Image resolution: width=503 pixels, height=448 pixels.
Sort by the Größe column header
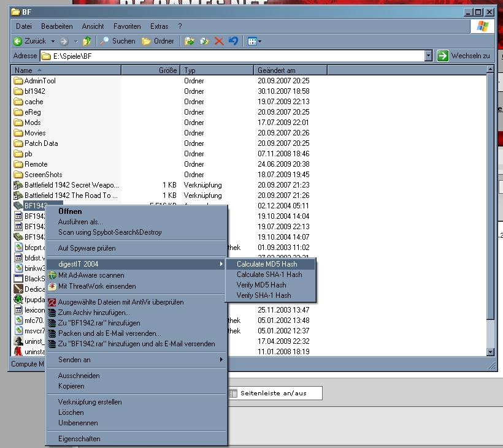click(x=151, y=70)
